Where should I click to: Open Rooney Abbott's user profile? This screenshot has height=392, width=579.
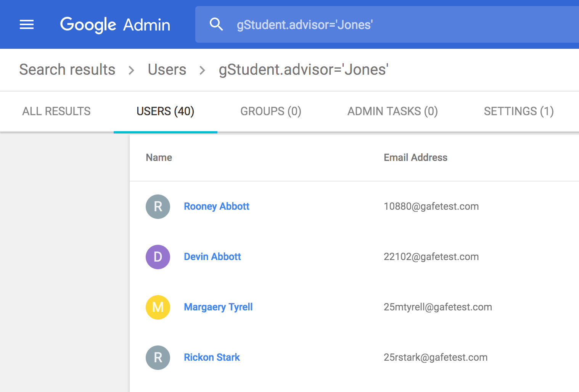[x=216, y=206]
